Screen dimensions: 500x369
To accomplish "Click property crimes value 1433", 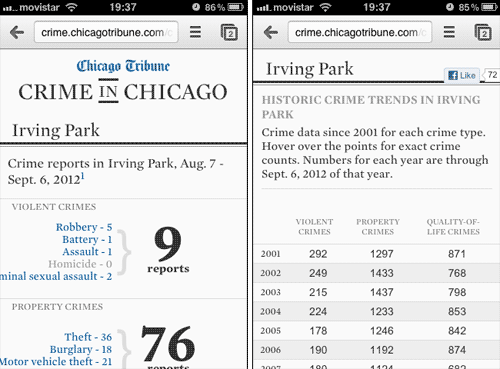I will coord(382,273).
